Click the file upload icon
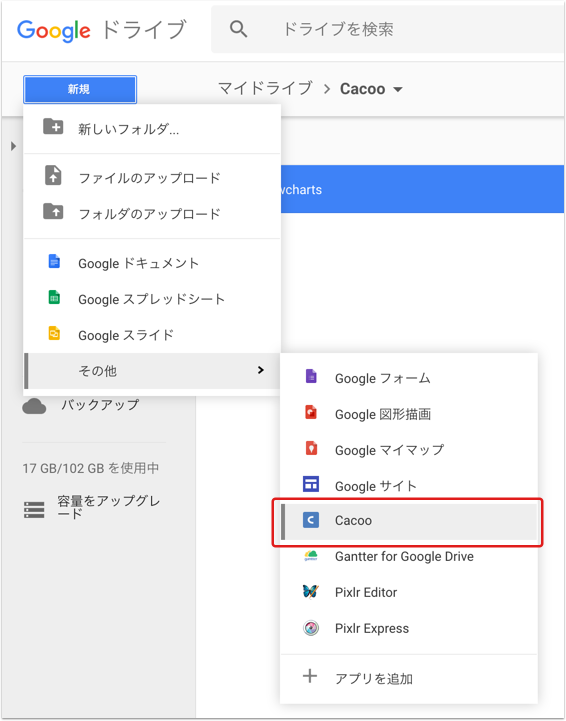566x721 pixels. (53, 176)
